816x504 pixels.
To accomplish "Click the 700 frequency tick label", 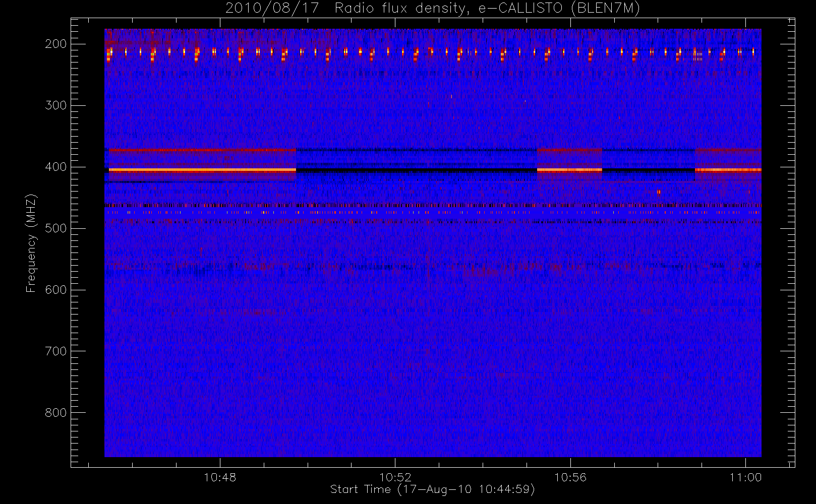I will 55,351.
